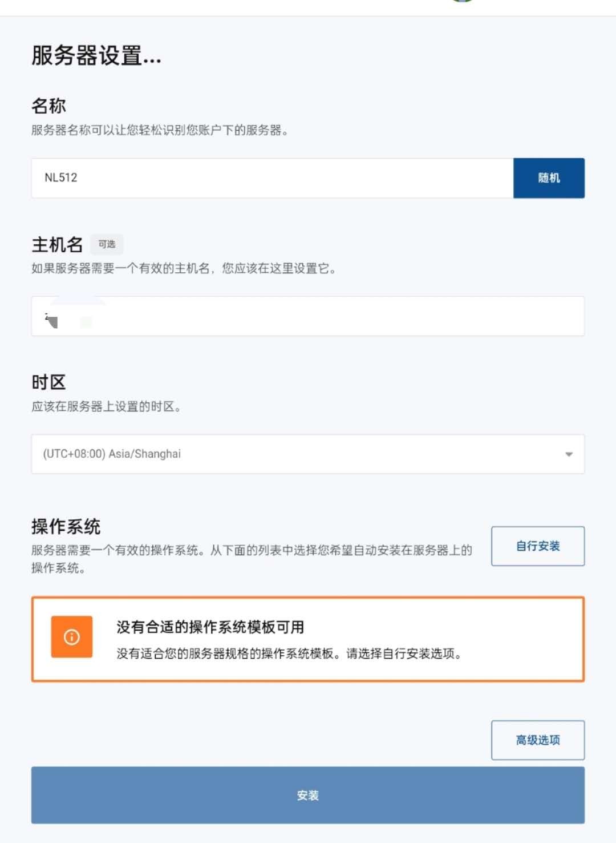Viewport: 616px width, 843px height.
Task: Click the 随机 random name button
Action: tap(549, 178)
